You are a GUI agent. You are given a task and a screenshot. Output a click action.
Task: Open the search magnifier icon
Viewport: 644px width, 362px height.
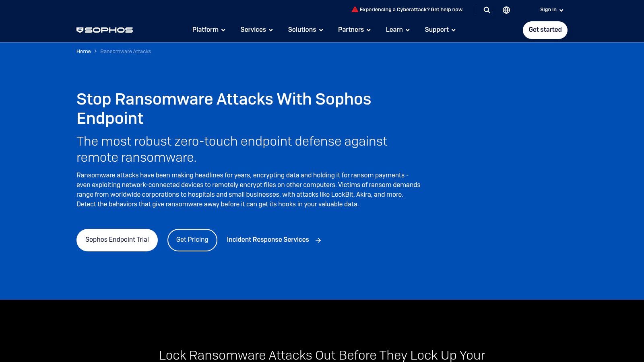(x=487, y=10)
